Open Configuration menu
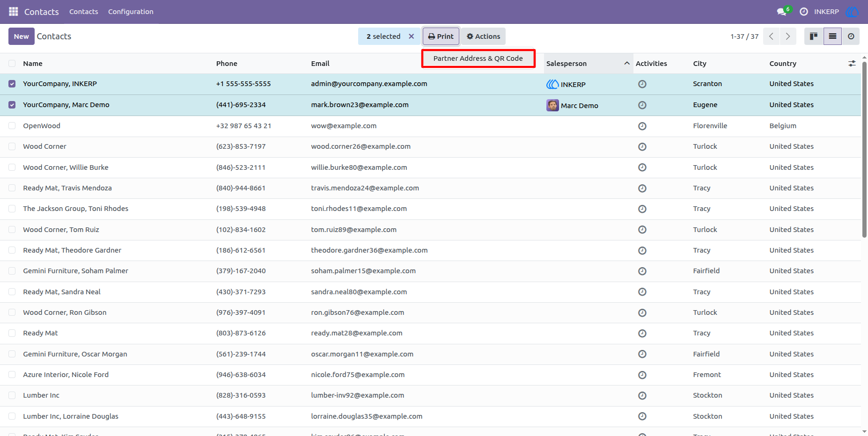This screenshot has width=868, height=436. (x=131, y=12)
